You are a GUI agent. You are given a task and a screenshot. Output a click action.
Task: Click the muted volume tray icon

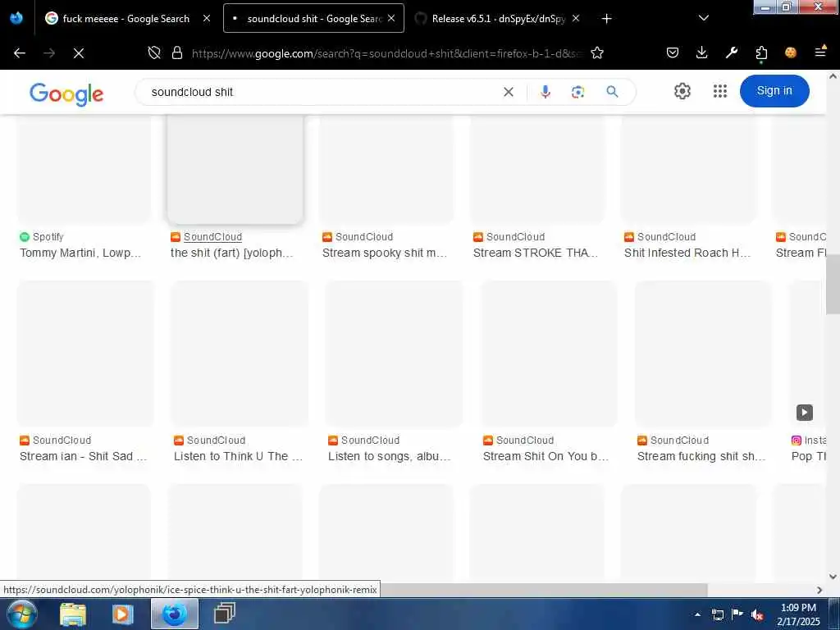coord(757,614)
